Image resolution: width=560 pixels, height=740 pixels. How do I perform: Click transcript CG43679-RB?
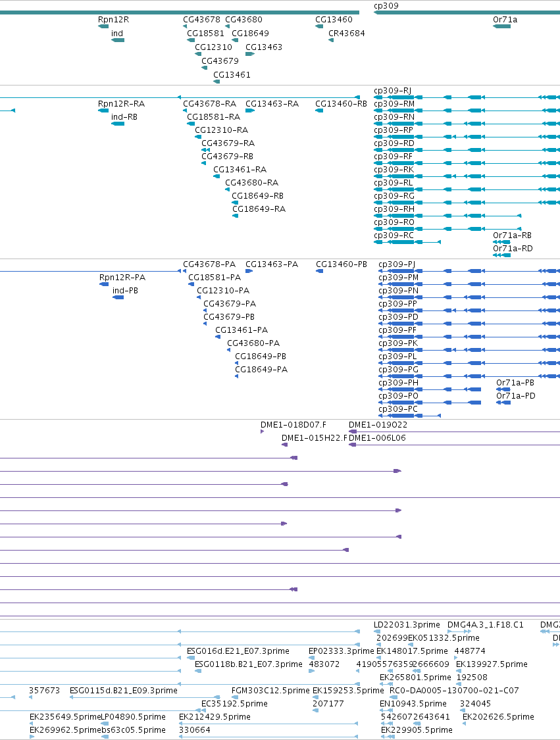point(227,156)
